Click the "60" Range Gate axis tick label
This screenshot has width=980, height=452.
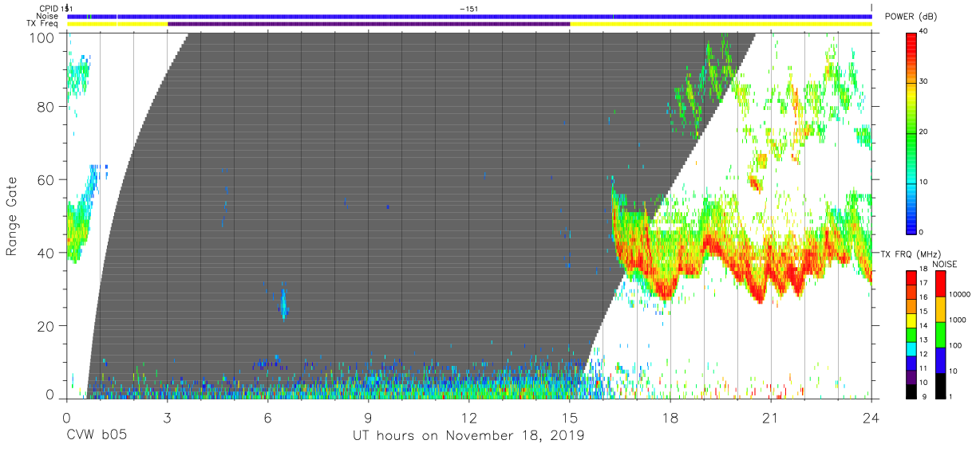pos(45,180)
